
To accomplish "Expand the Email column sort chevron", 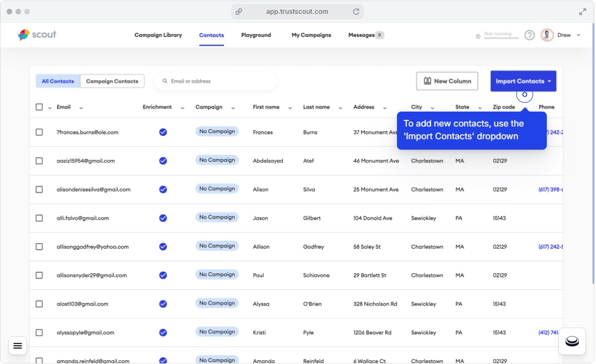I will [x=81, y=108].
